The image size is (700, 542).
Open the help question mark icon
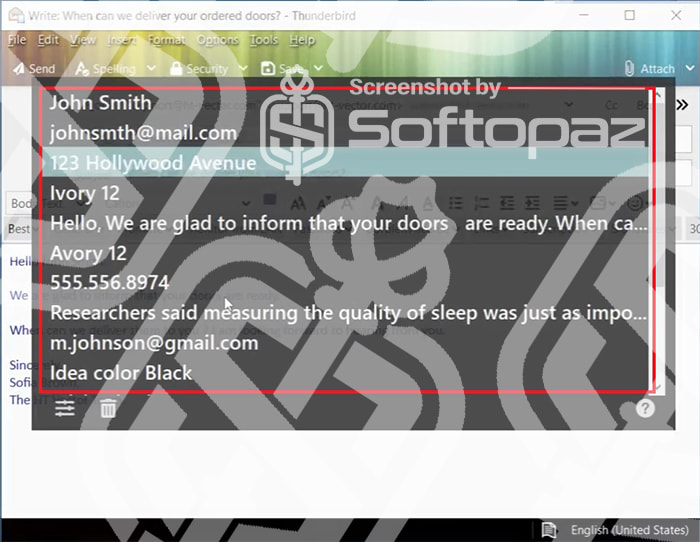pos(645,408)
